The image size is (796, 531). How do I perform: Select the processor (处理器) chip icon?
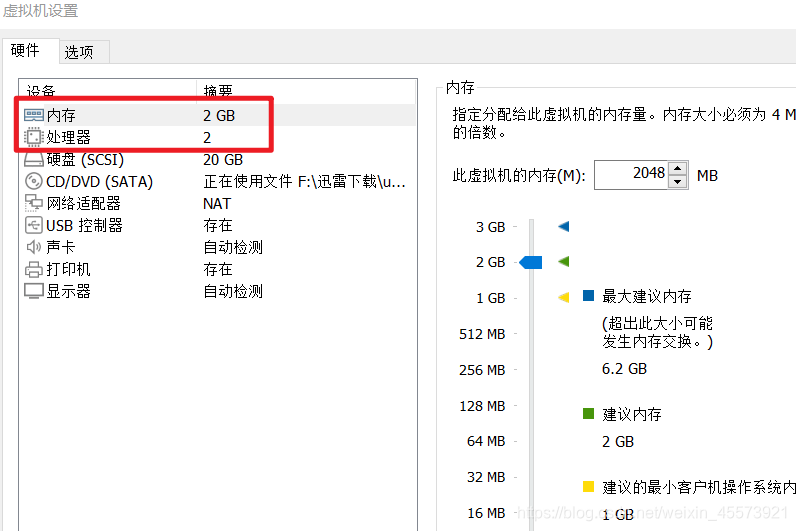coord(34,137)
